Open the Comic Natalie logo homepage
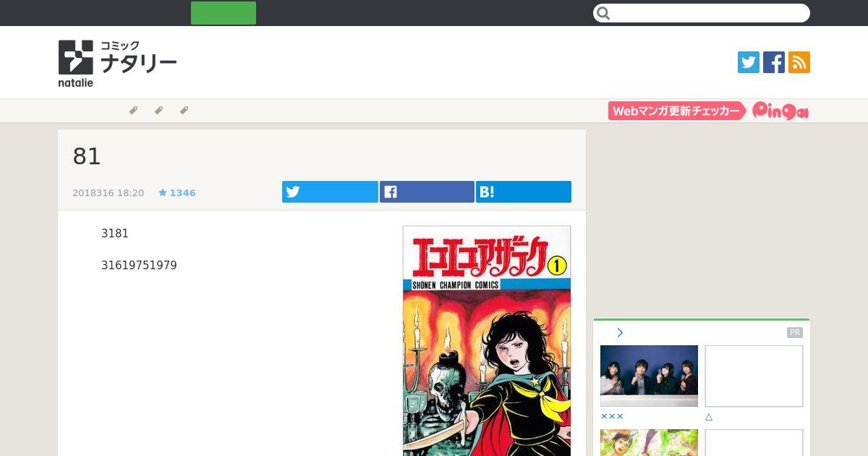This screenshot has width=868, height=456. click(117, 64)
